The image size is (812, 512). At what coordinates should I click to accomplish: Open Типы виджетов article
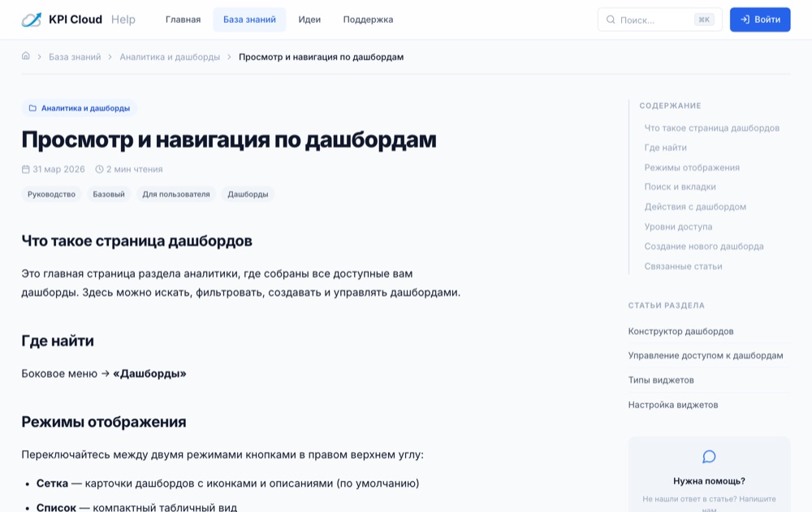click(661, 380)
